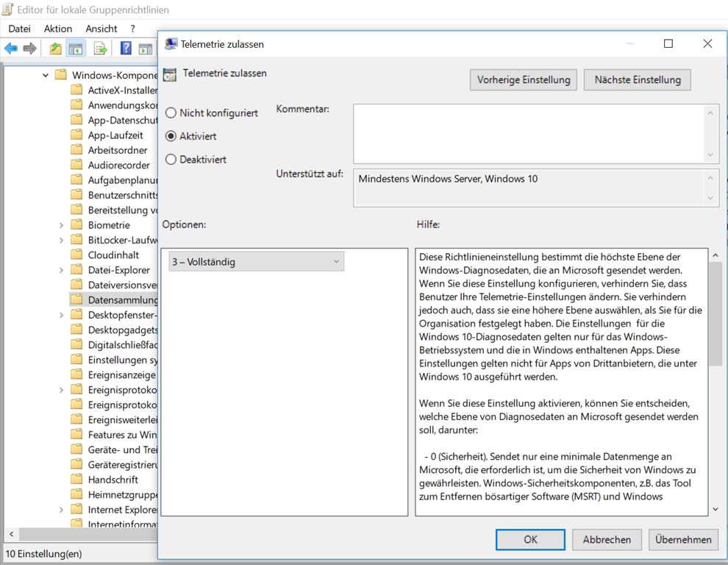Click inside the Kommentar text field
Viewport: 728px width, 565px height.
529,134
